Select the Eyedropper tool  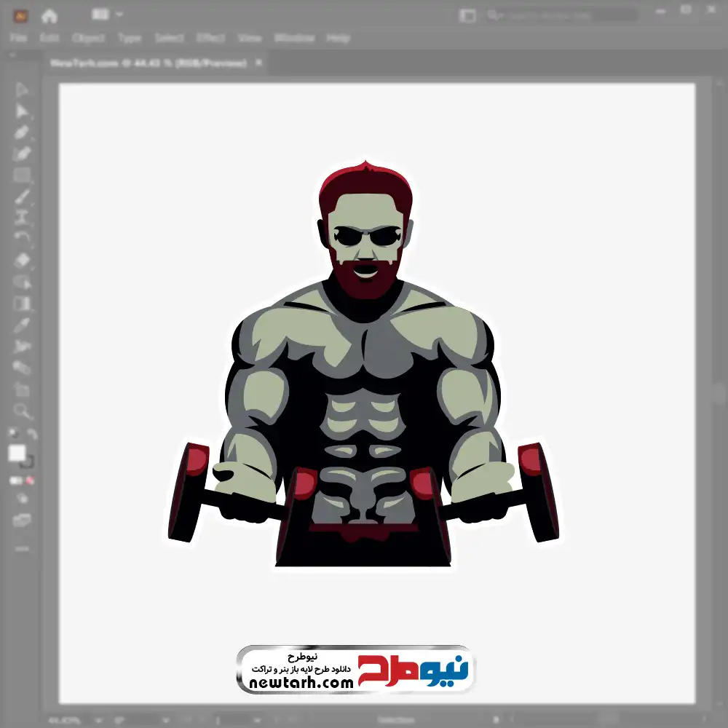[22, 324]
